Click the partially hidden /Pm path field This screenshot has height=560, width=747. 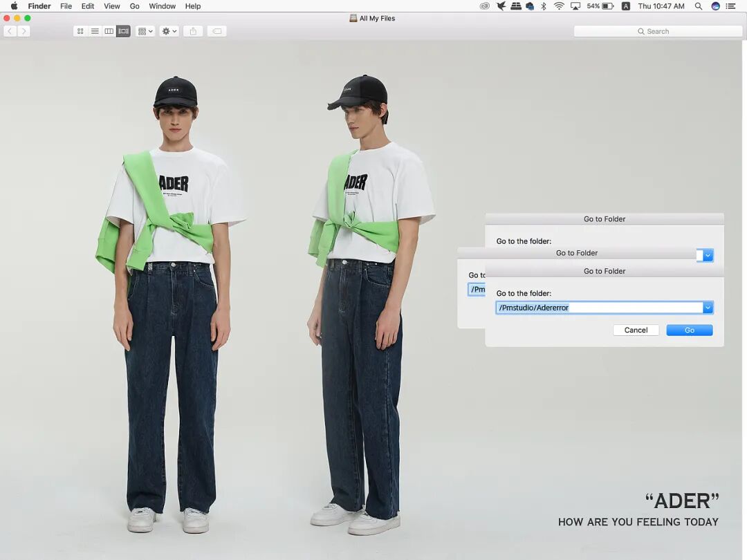(477, 289)
